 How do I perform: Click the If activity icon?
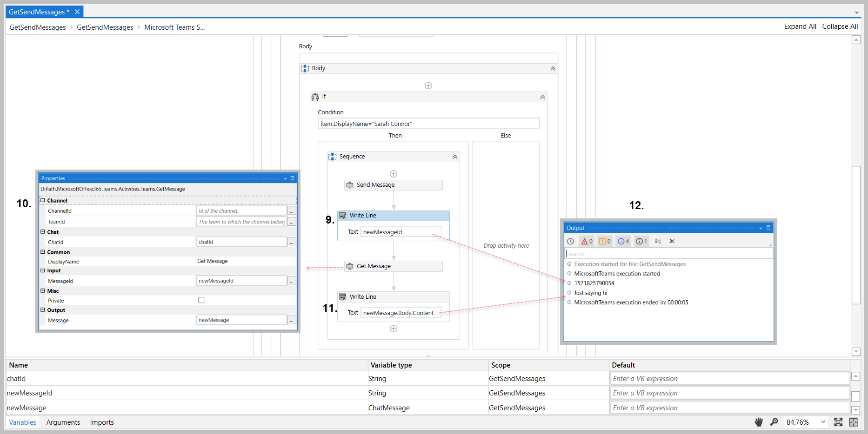point(315,97)
